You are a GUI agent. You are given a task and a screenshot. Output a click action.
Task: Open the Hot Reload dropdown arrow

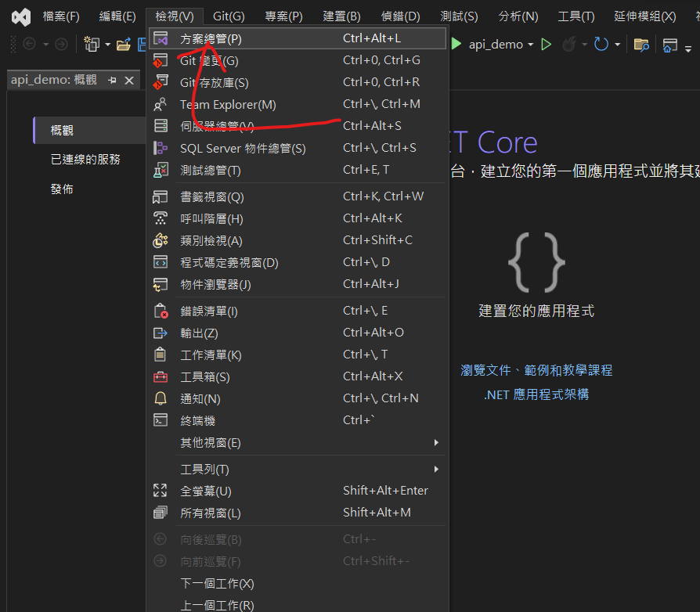point(584,45)
